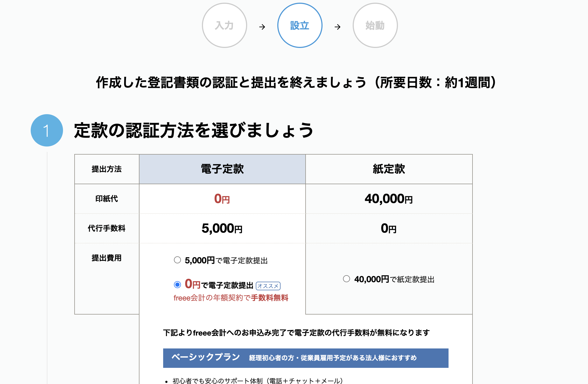
Task: Click the arrow between 入力 and 設立
Action: pos(262,27)
